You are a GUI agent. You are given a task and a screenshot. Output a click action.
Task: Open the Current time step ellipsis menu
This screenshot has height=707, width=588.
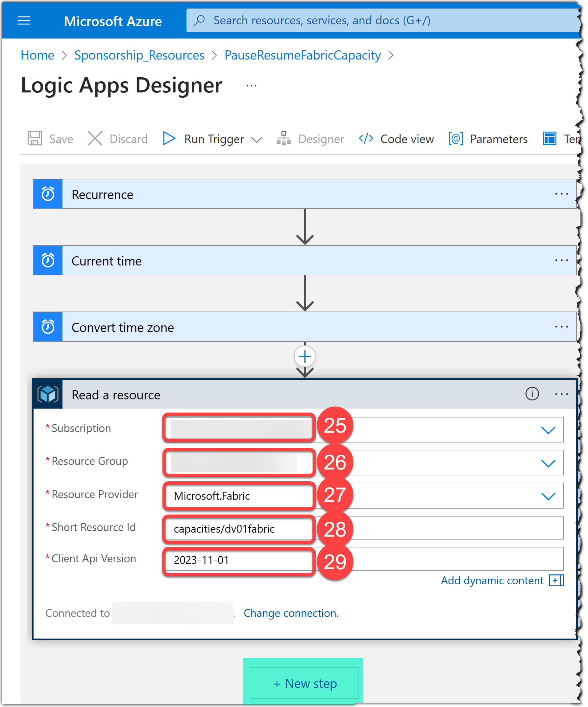pos(561,260)
